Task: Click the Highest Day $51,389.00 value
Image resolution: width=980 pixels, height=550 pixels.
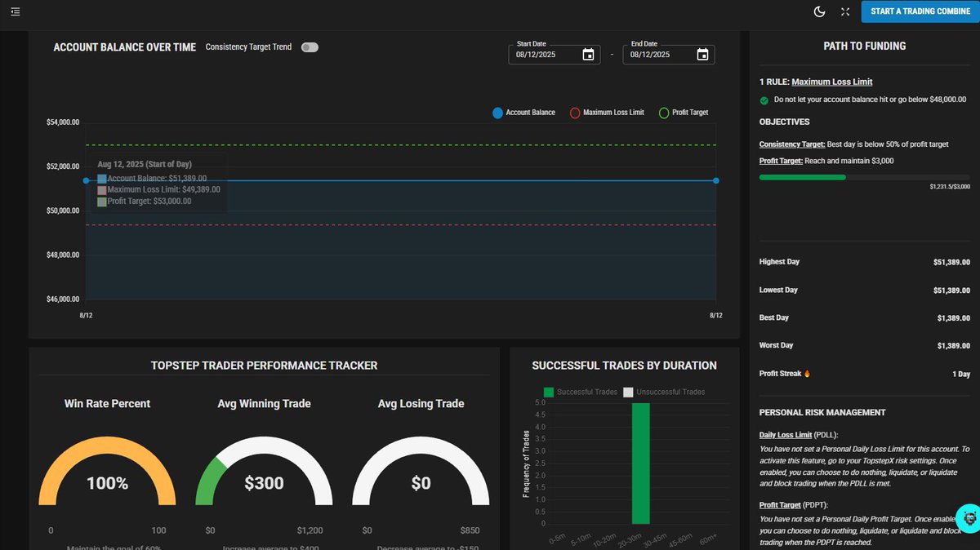Action: 951,262
